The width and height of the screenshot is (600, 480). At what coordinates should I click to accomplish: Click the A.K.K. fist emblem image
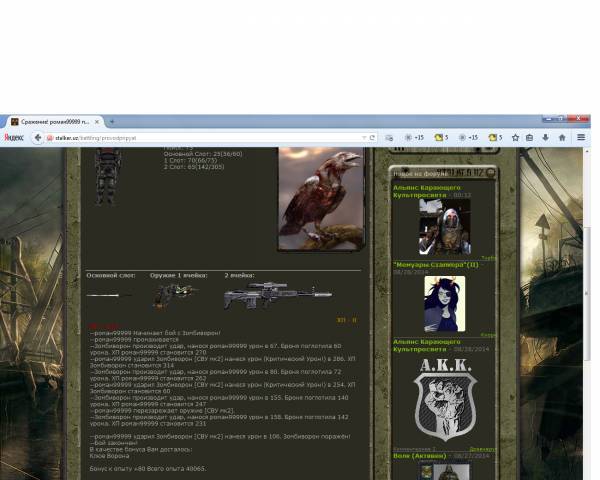445,400
